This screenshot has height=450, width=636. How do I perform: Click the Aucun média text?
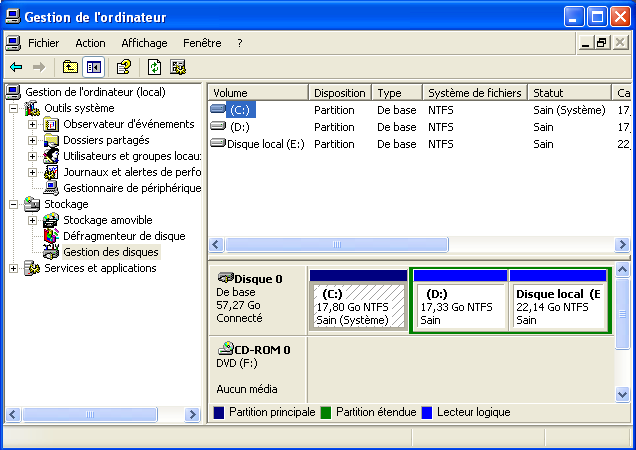pyautogui.click(x=247, y=389)
